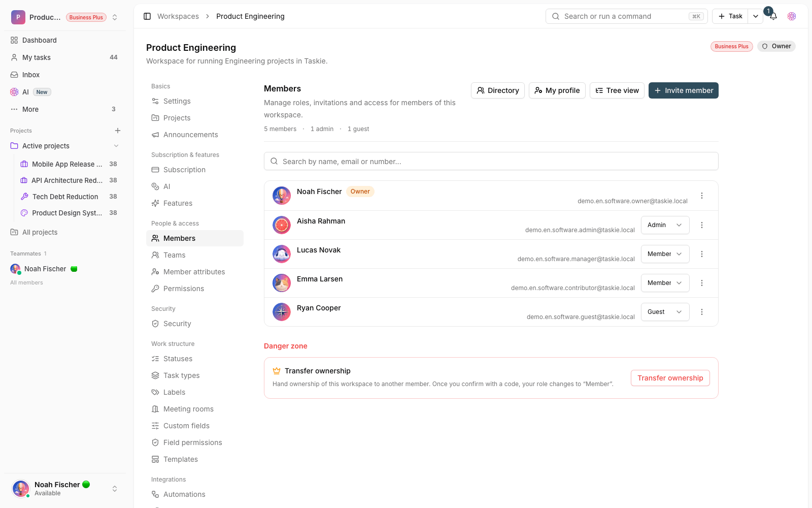Screen dimensions: 812x508
Task: Open more options for Ryan Cooper row
Action: point(702,312)
